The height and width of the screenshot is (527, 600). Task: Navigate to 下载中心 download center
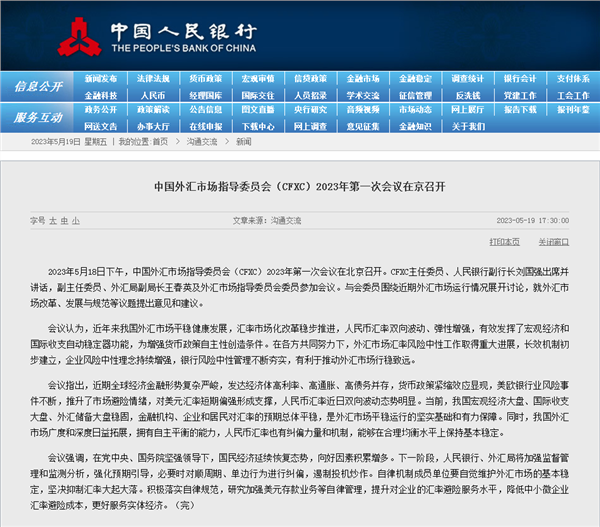(257, 126)
